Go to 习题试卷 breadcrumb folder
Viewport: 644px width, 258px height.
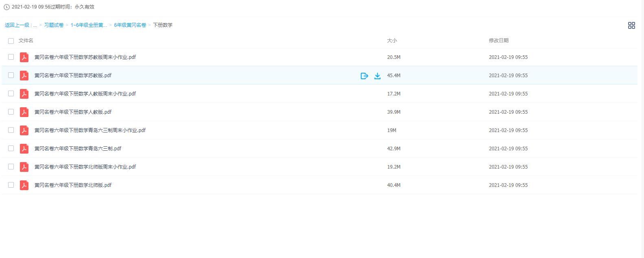[54, 25]
